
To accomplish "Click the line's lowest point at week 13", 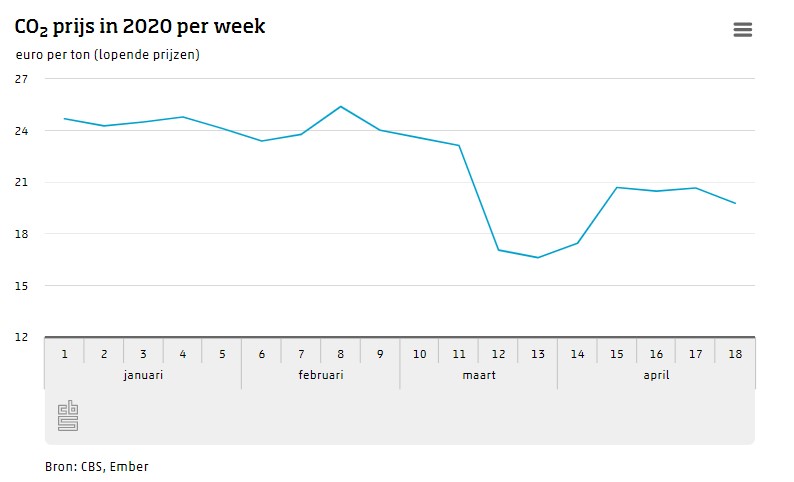I will point(538,258).
